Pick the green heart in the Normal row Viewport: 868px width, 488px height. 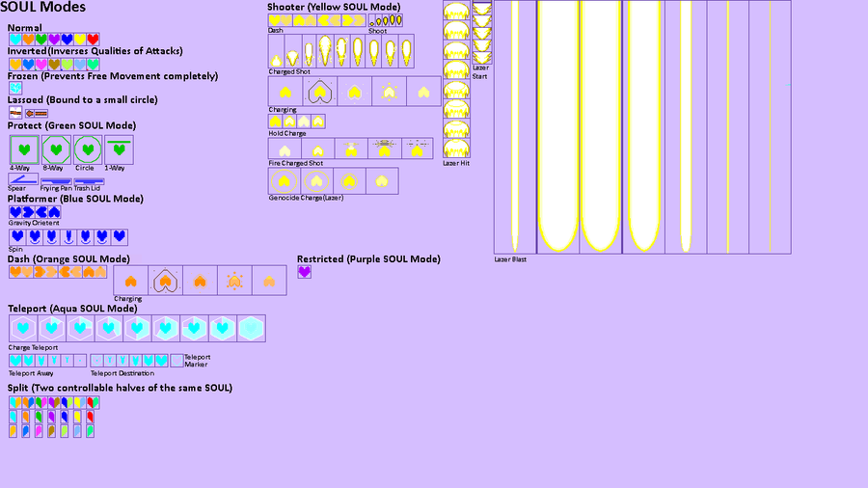pos(41,40)
